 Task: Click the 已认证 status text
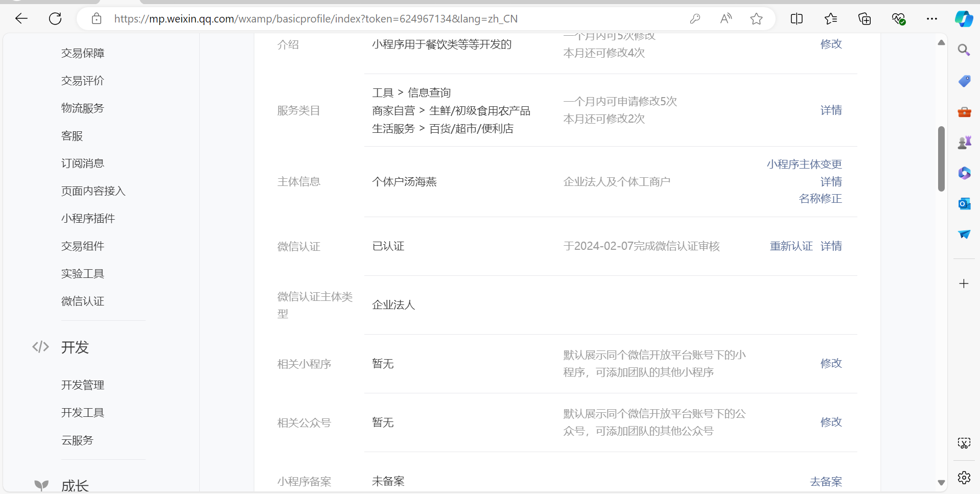[x=388, y=246]
